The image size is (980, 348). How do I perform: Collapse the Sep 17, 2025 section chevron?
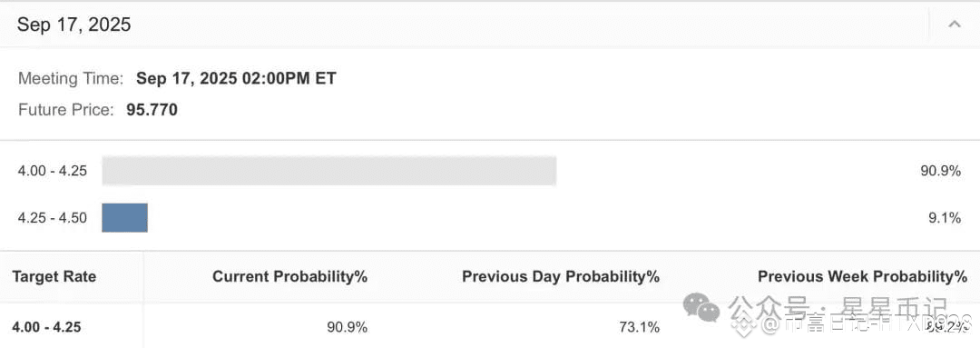pyautogui.click(x=954, y=25)
